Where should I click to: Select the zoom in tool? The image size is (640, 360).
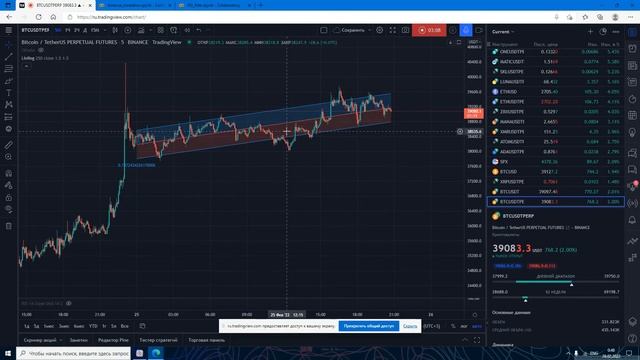point(9,157)
